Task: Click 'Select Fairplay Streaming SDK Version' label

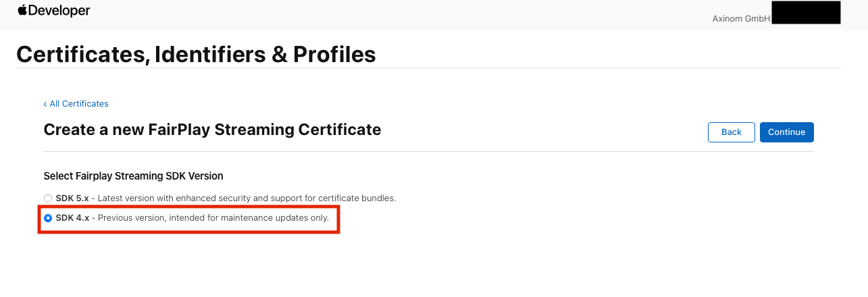Action: tap(133, 176)
